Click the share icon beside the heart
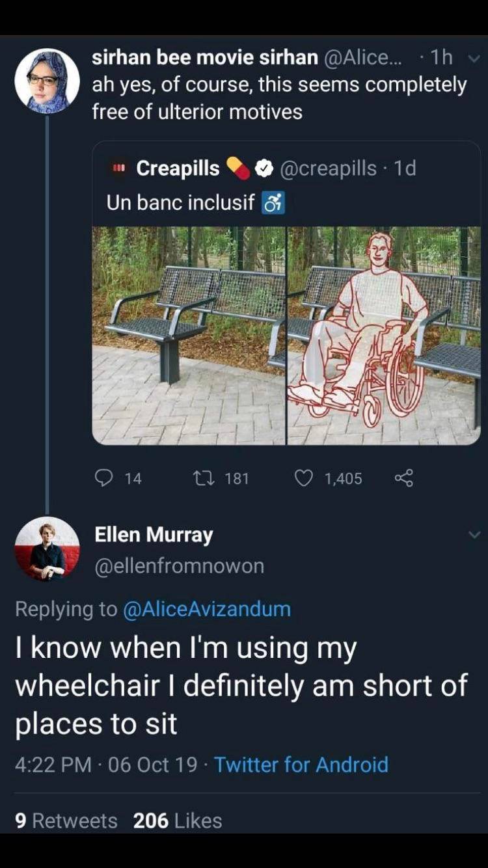The height and width of the screenshot is (868, 488). [404, 479]
